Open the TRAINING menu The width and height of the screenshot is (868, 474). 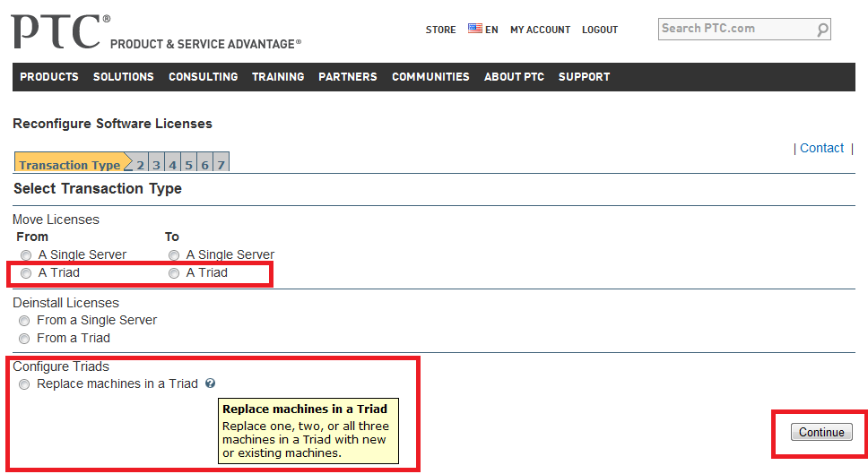tap(278, 77)
